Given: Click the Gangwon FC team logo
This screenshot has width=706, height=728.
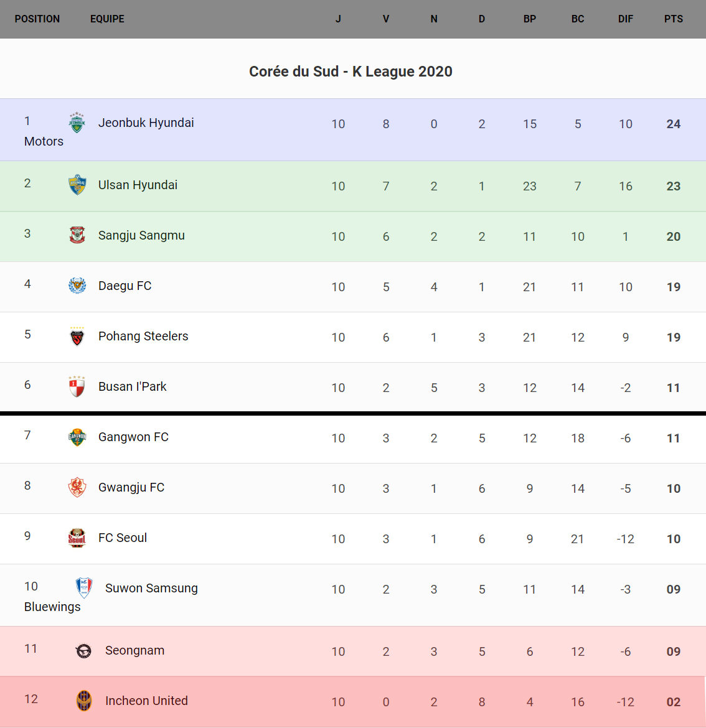Looking at the screenshot, I should (x=77, y=437).
